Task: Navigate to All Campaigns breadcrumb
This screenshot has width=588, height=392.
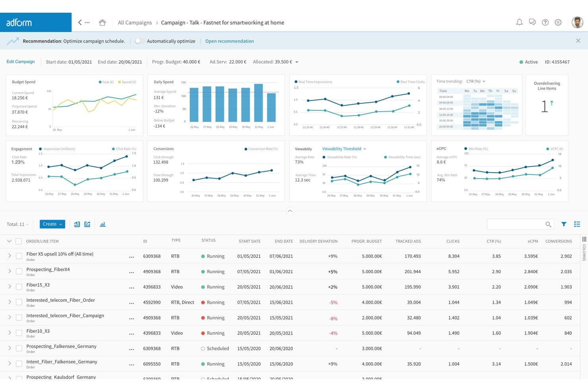Action: [135, 23]
